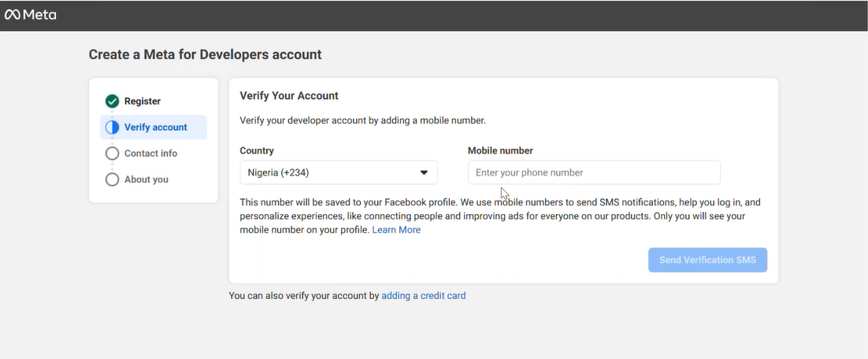Open the Register step

(143, 102)
